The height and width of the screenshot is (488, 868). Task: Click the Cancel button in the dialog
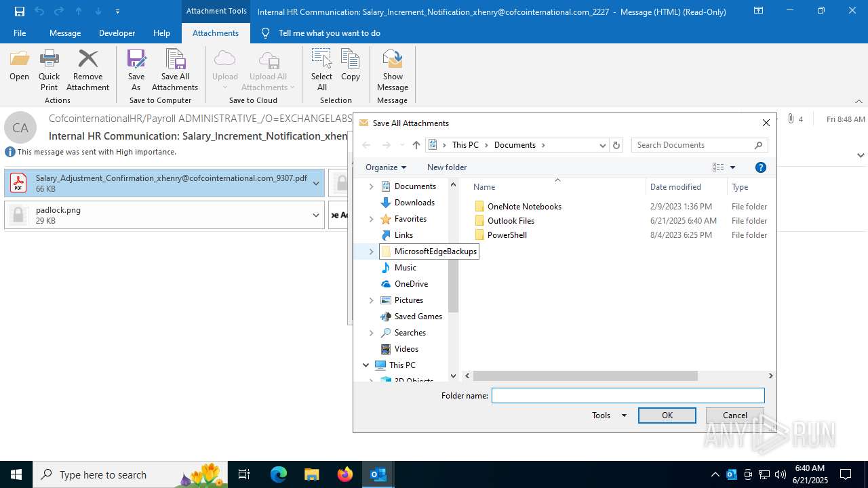tap(735, 415)
